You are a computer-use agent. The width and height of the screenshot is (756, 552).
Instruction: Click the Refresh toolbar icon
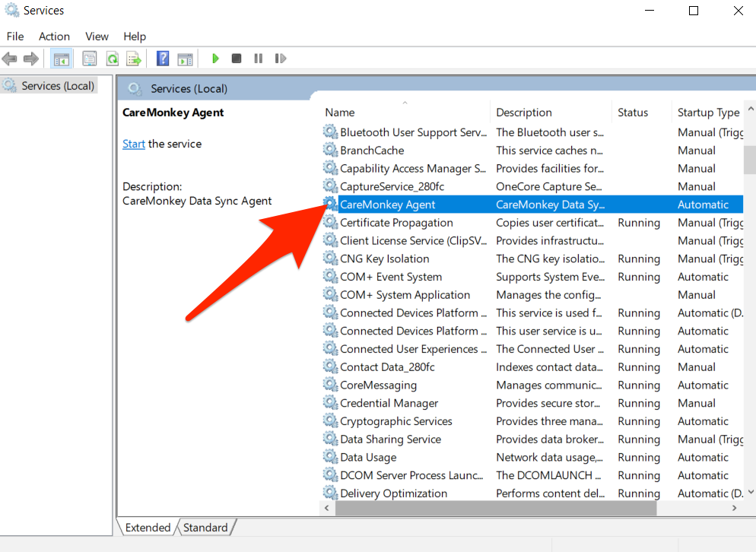point(113,59)
